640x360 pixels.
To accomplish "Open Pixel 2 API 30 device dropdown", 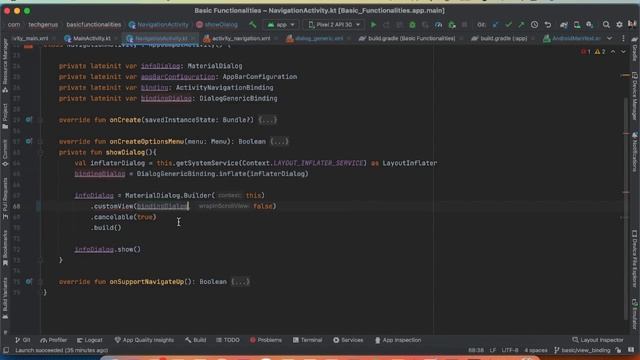I will (334, 25).
